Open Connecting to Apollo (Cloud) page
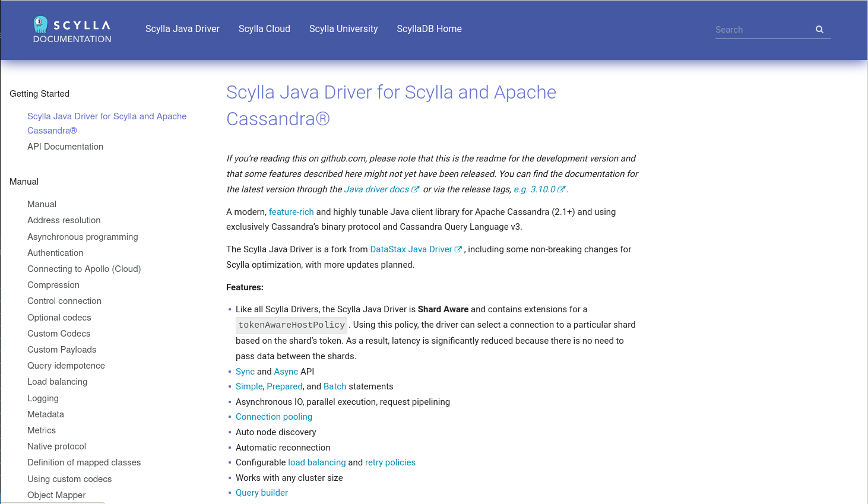 [x=84, y=269]
